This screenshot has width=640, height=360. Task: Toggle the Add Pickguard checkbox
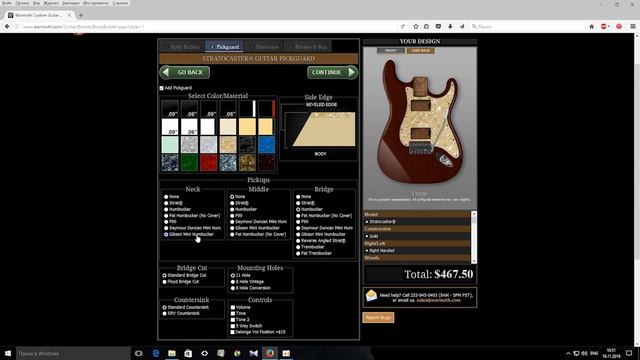click(x=162, y=88)
